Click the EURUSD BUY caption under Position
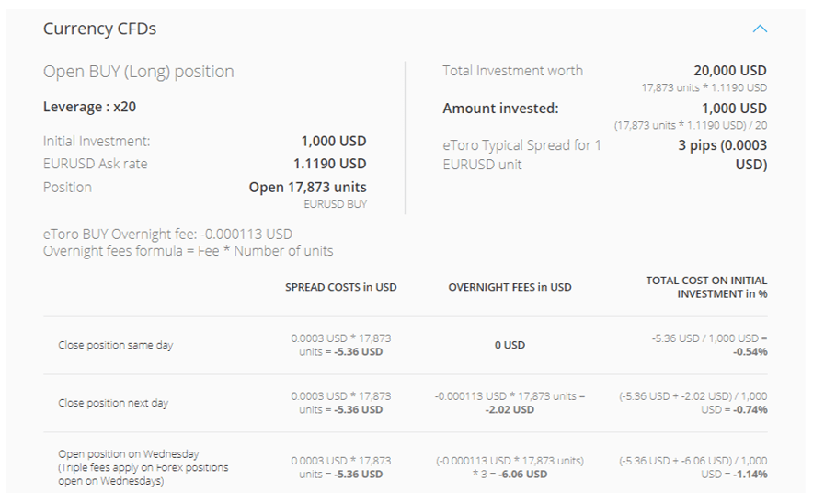The width and height of the screenshot is (813, 504). click(335, 204)
